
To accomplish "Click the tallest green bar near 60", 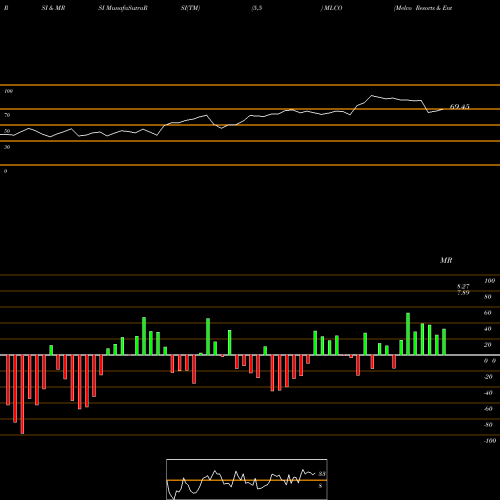I will coord(408,334).
